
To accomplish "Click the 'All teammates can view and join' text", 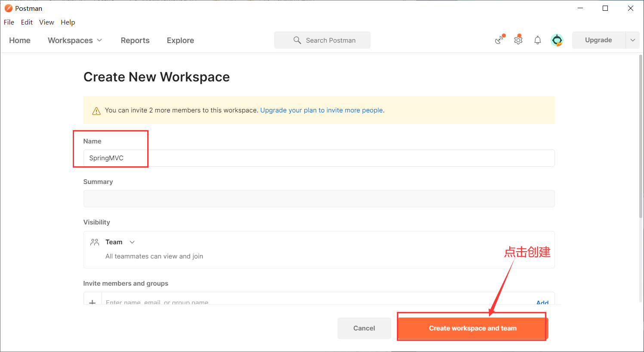I will [154, 256].
